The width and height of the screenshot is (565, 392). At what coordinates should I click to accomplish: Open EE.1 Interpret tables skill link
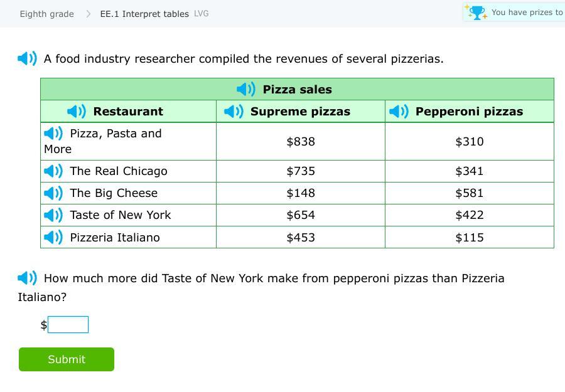(144, 14)
